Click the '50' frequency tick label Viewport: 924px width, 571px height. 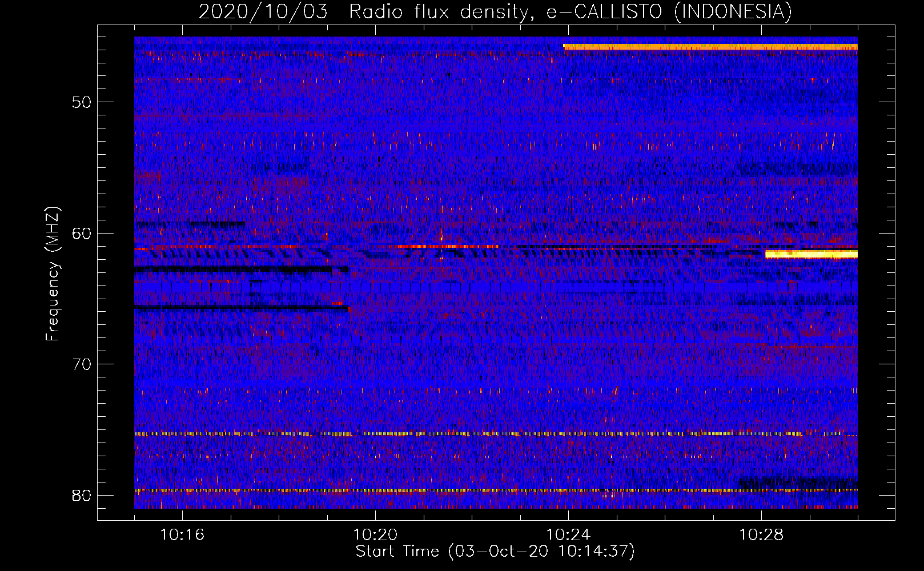click(82, 102)
